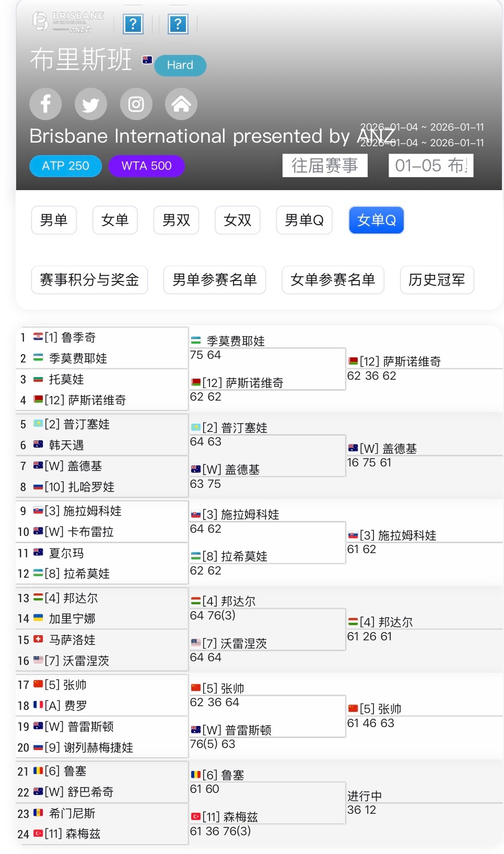504x854 pixels.
Task: Select the active 女单Q tab
Action: tap(377, 220)
